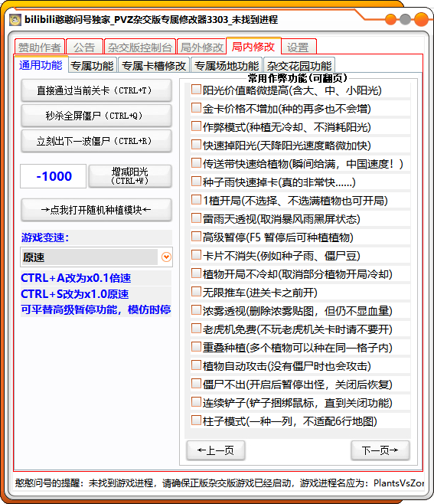Click 秒杀全屏僵尸 button
The width and height of the screenshot is (434, 504).
(96, 116)
